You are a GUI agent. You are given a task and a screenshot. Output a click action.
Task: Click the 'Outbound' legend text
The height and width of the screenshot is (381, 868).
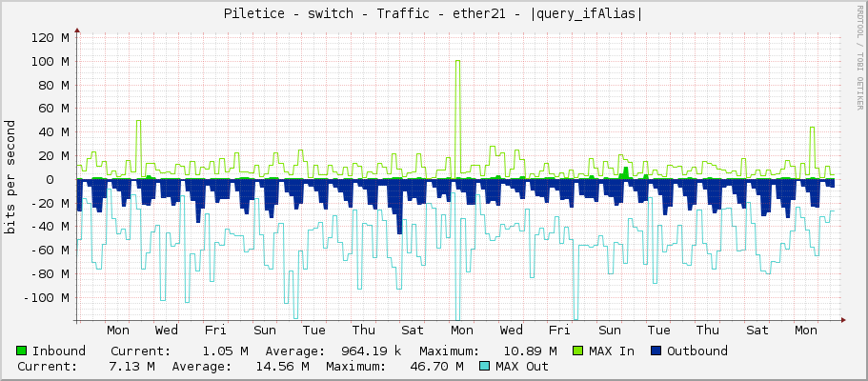[x=697, y=351]
